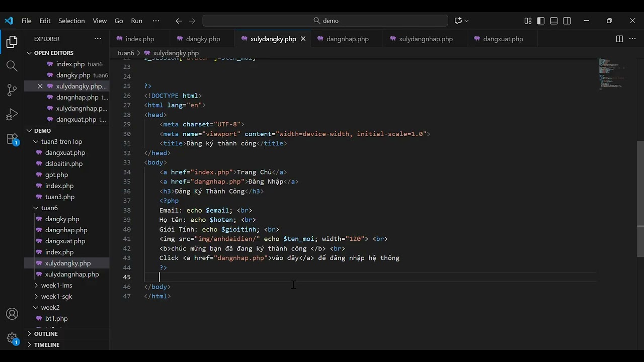644x362 pixels.
Task: Open the Run menu
Action: pyautogui.click(x=137, y=21)
